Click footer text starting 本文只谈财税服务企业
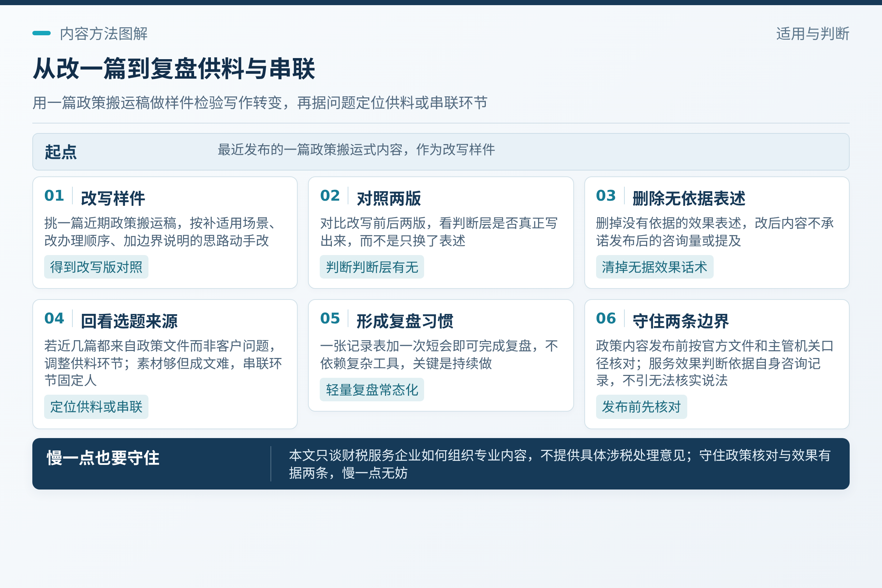Viewport: 882px width, 588px height. pos(560,464)
